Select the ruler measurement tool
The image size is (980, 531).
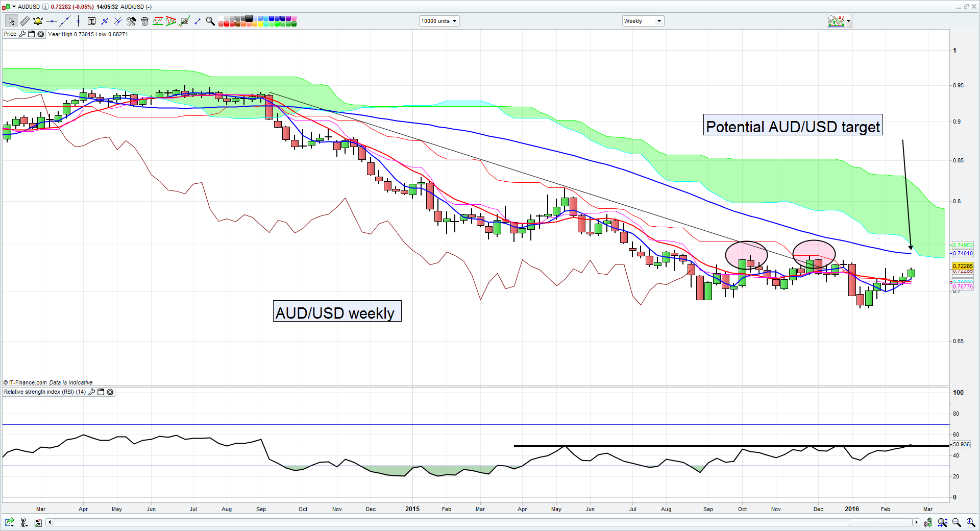[x=24, y=21]
